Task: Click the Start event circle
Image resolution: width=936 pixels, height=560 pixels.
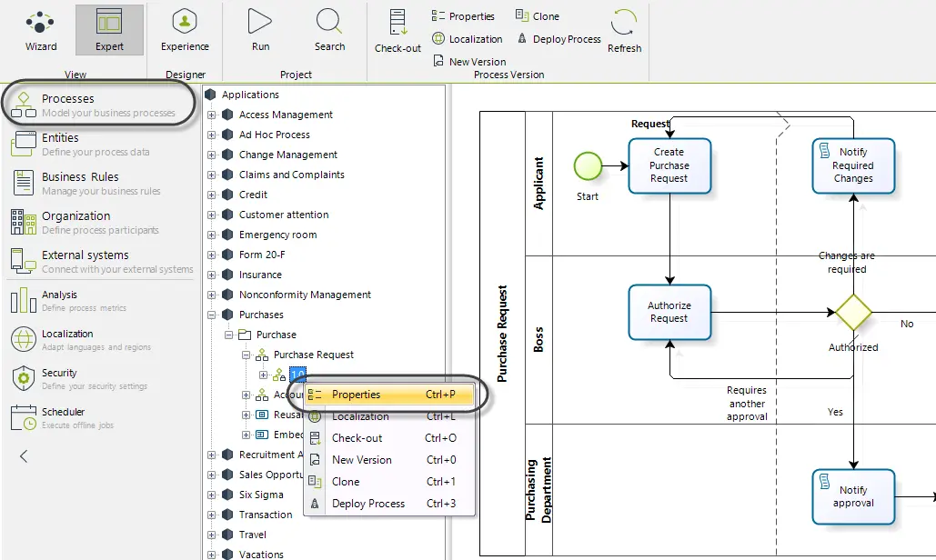Action: (x=588, y=165)
